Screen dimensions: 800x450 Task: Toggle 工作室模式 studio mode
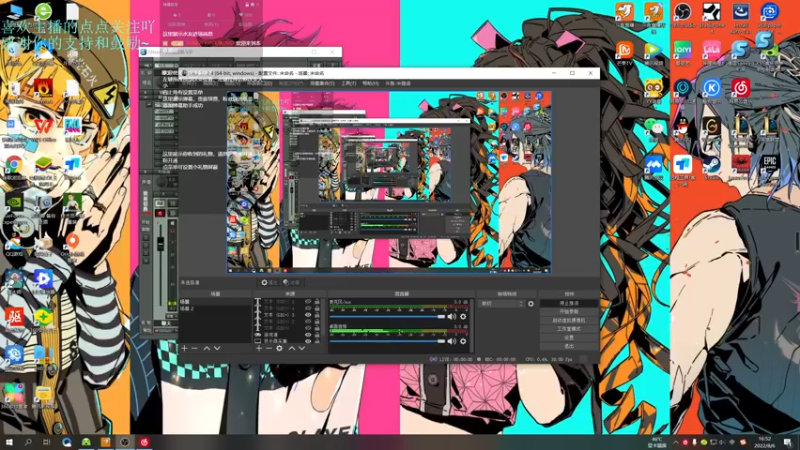[569, 329]
